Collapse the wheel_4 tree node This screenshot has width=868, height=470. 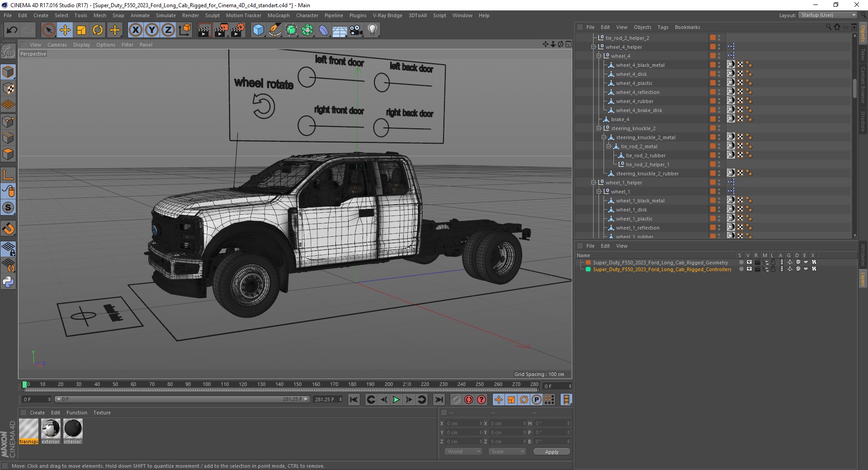(599, 56)
